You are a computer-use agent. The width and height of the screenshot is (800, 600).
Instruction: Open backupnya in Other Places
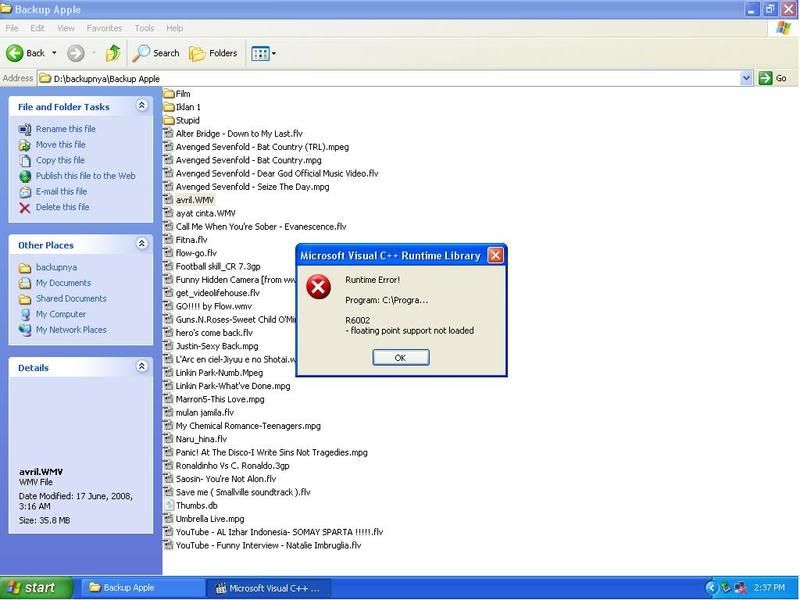pos(56,267)
